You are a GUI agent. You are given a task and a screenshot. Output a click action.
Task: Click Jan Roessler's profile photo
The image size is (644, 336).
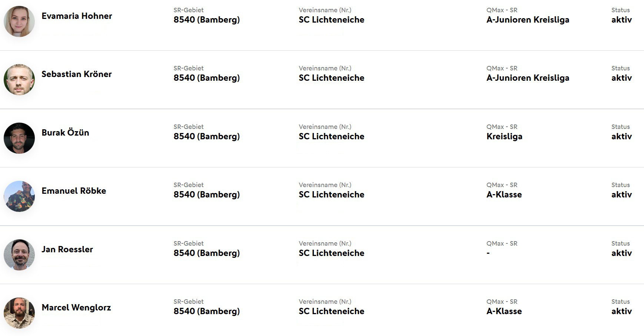[19, 255]
